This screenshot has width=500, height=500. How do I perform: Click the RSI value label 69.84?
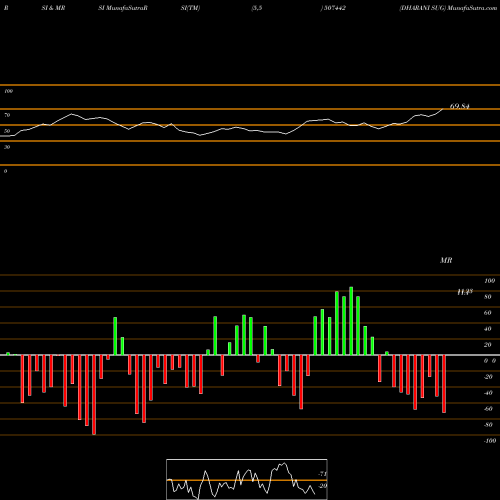pyautogui.click(x=459, y=106)
